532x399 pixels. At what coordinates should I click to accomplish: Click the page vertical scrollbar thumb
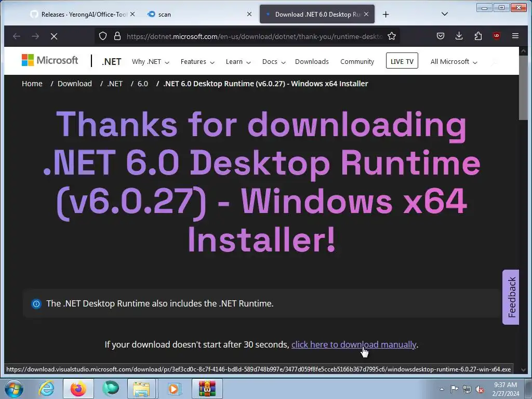coord(523,87)
